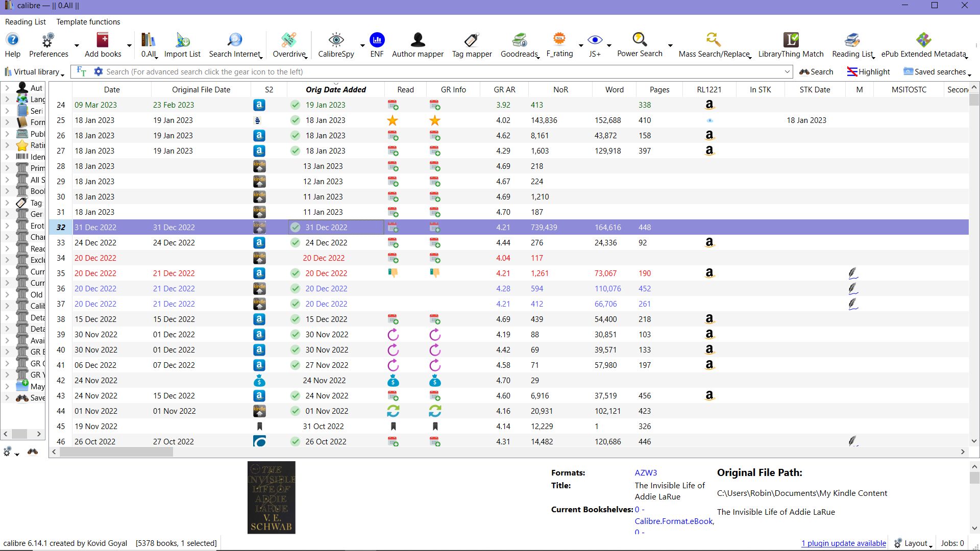Image resolution: width=980 pixels, height=551 pixels.
Task: Open the LibraryThing Match plugin
Action: [791, 40]
